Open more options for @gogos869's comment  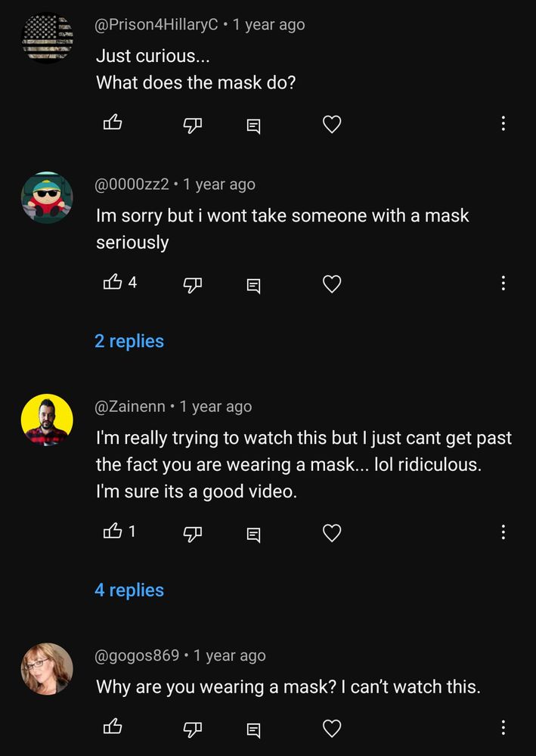pyautogui.click(x=503, y=728)
